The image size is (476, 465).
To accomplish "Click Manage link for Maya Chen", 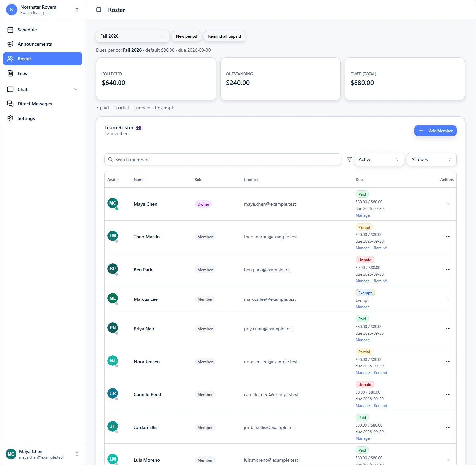I will tap(362, 215).
